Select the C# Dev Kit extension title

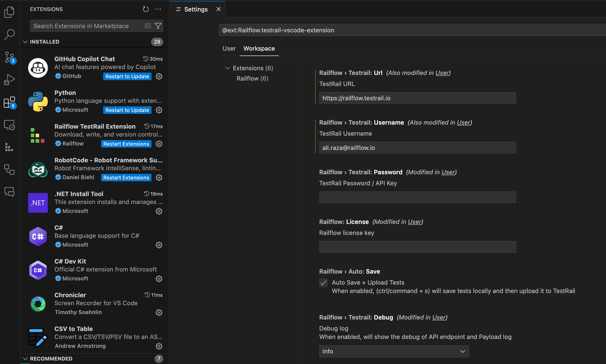point(70,261)
